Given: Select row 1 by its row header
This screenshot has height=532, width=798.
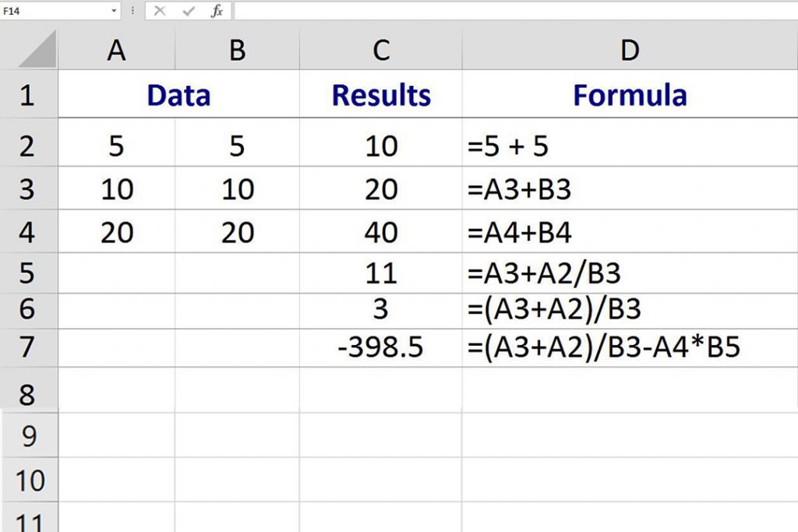Looking at the screenshot, I should (28, 95).
